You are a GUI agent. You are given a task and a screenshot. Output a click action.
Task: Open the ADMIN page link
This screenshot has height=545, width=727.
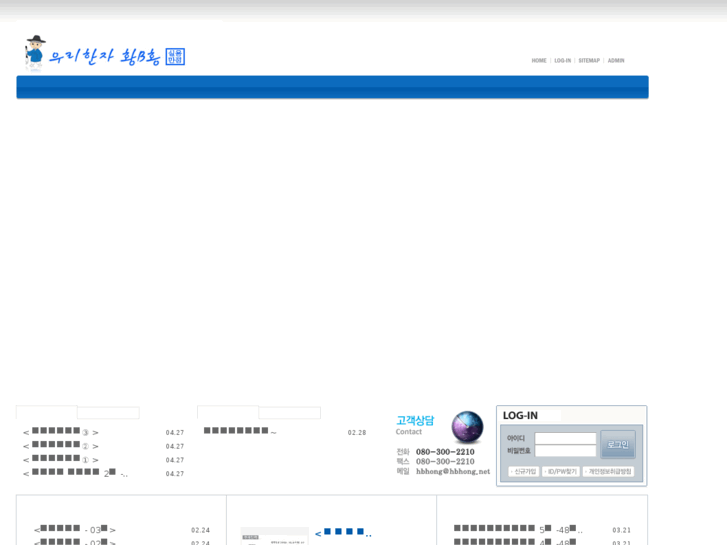click(x=616, y=61)
